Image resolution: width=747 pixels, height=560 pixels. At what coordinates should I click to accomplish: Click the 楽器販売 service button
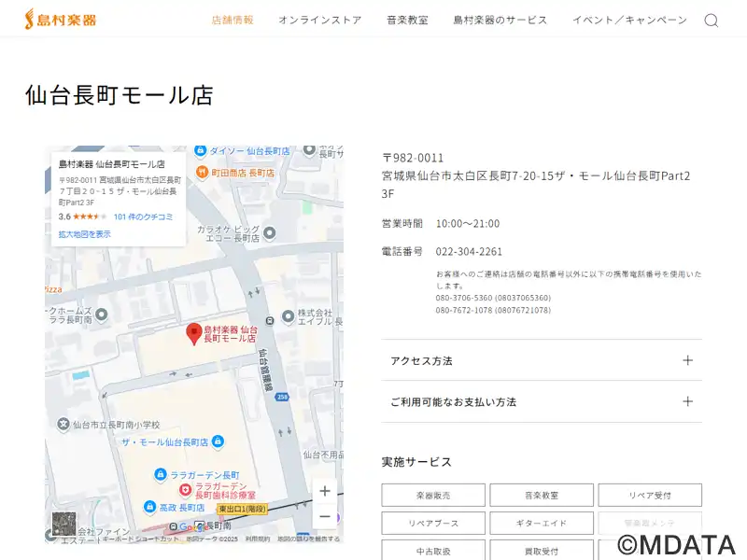coord(433,496)
